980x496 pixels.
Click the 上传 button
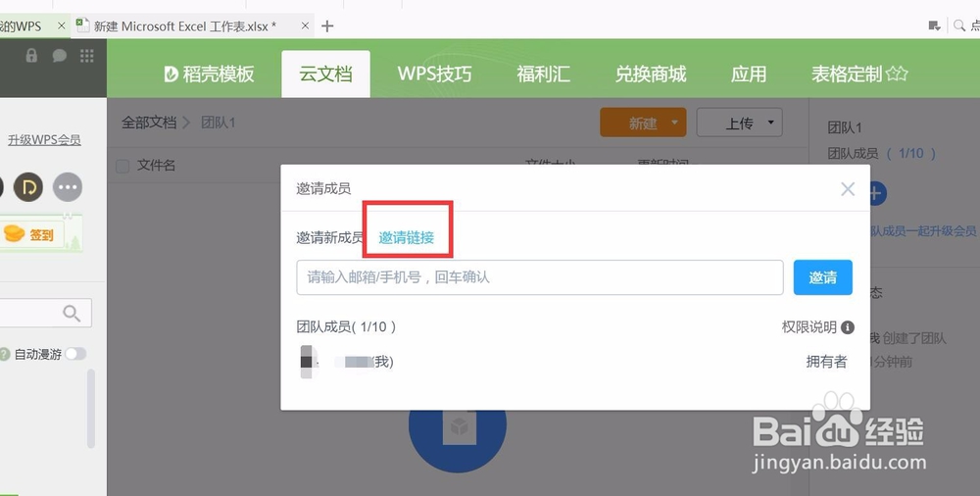(739, 123)
